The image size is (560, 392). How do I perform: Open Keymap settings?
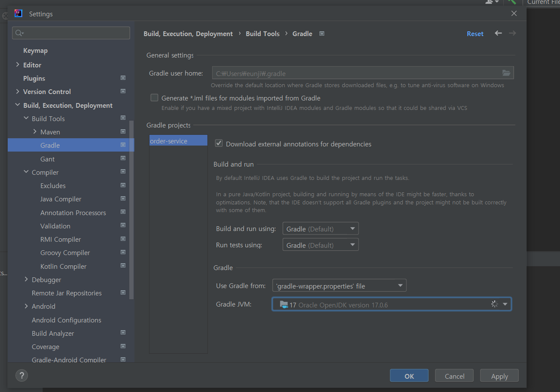(x=35, y=51)
